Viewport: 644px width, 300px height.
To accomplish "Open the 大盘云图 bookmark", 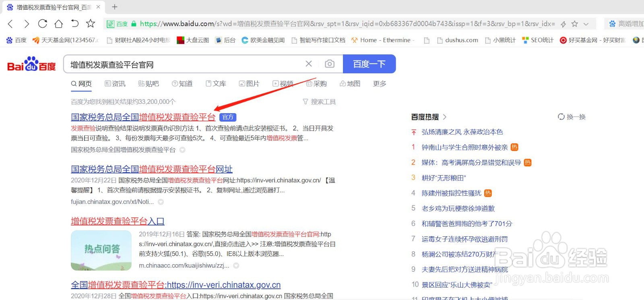I will [x=193, y=40].
